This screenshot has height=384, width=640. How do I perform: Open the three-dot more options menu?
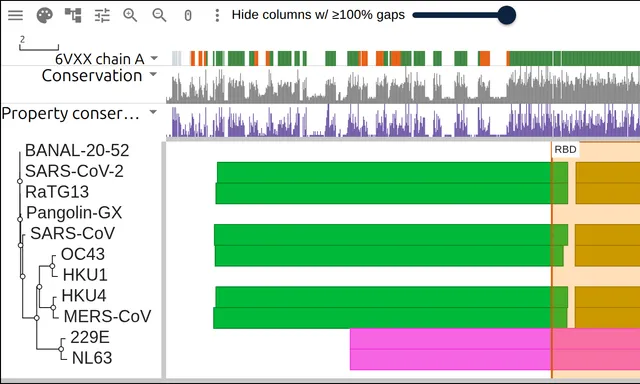click(217, 16)
